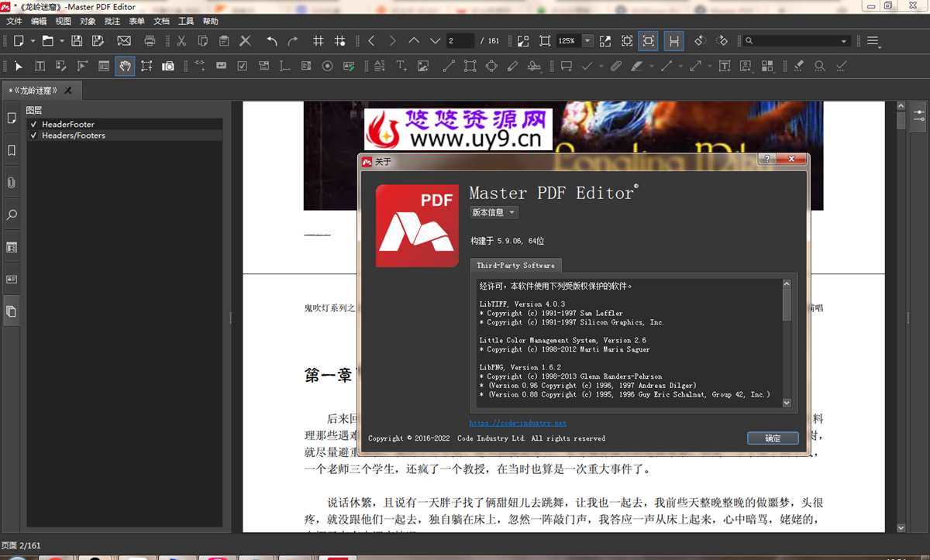Select the Text Box annotation tool
Image resolution: width=930 pixels, height=560 pixels.
pos(725,67)
